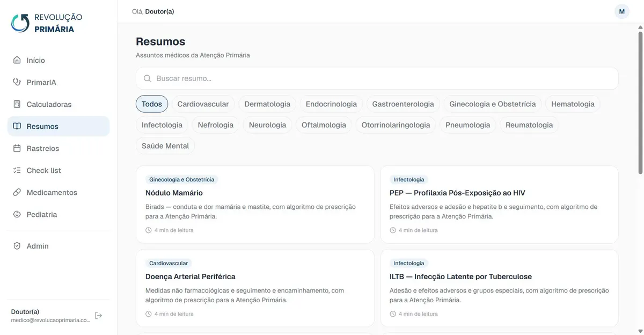Open ILTB — Infecção Latente por Tuberculose
The image size is (644, 335).
[499, 288]
